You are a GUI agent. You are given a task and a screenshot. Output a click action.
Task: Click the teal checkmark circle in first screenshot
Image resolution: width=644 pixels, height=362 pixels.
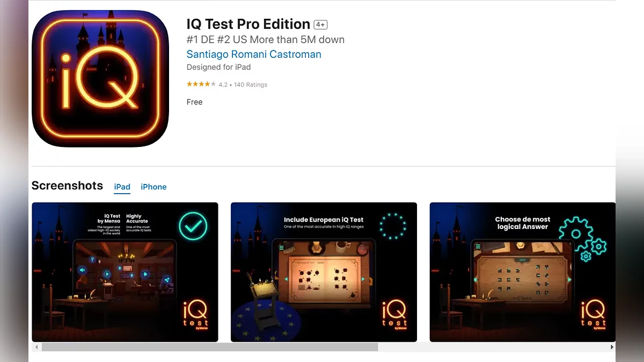click(x=193, y=226)
